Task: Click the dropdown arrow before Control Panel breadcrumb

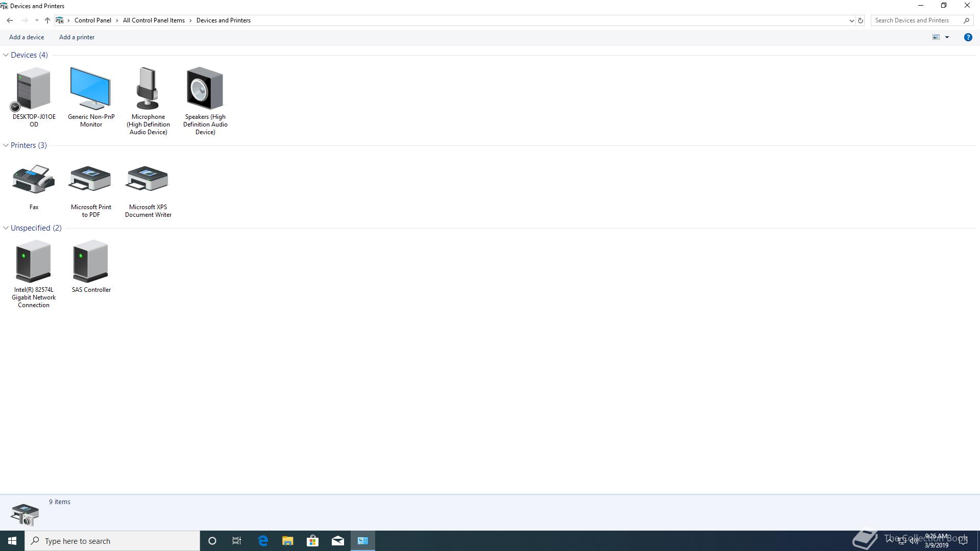Action: (x=68, y=20)
